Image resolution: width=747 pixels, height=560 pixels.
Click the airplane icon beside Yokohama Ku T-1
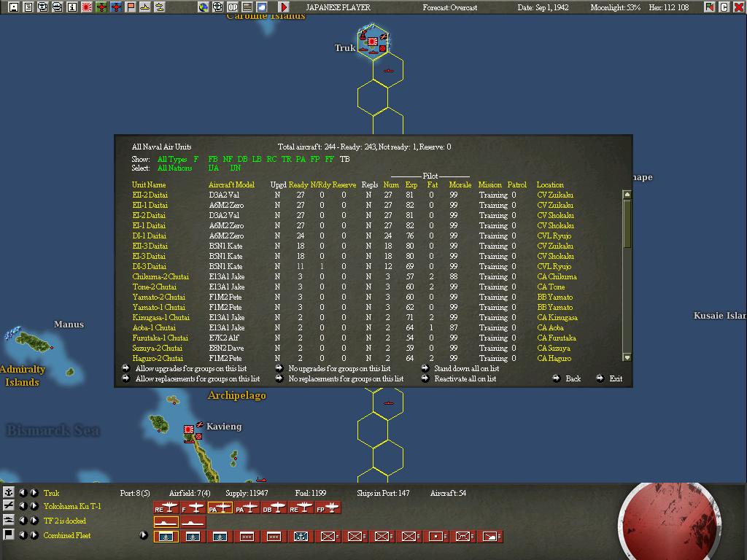[8, 506]
